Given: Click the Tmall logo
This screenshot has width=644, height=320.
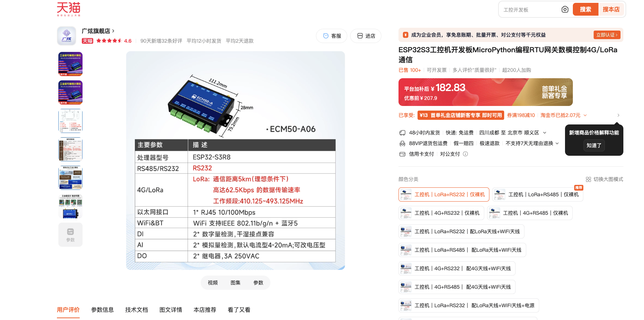Looking at the screenshot, I should coord(69,9).
